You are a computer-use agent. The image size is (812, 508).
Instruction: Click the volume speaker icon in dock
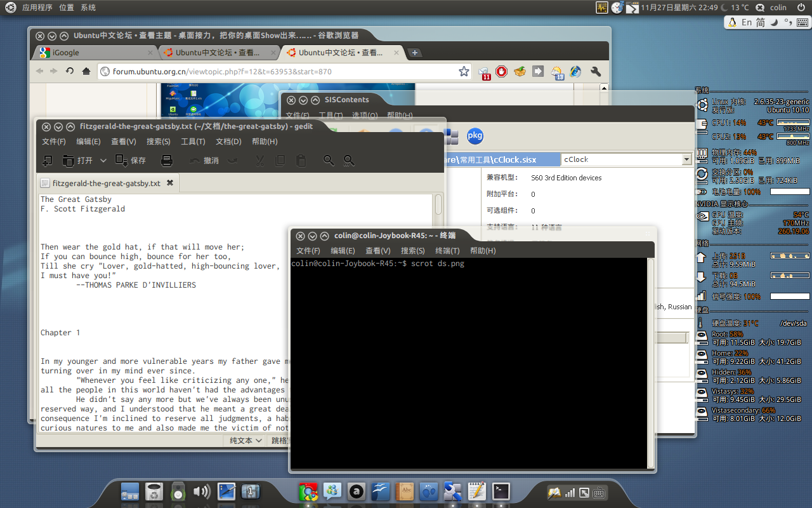(202, 491)
